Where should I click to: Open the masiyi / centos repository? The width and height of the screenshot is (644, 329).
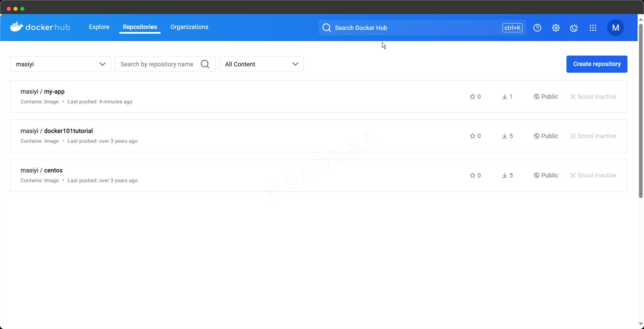41,170
